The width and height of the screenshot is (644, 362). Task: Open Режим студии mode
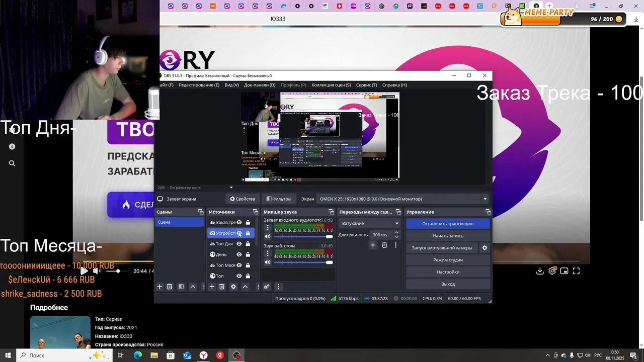(448, 260)
